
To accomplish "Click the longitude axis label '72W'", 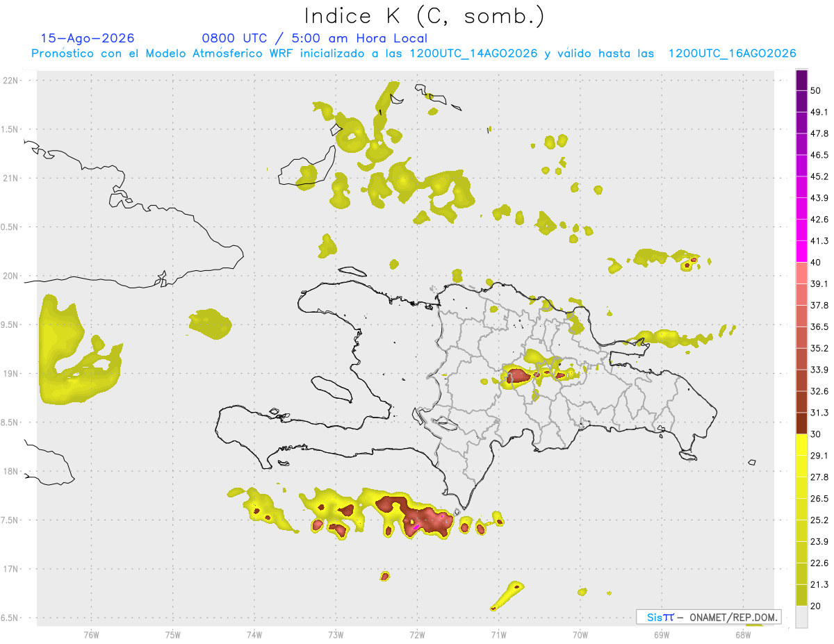I will click(417, 634).
